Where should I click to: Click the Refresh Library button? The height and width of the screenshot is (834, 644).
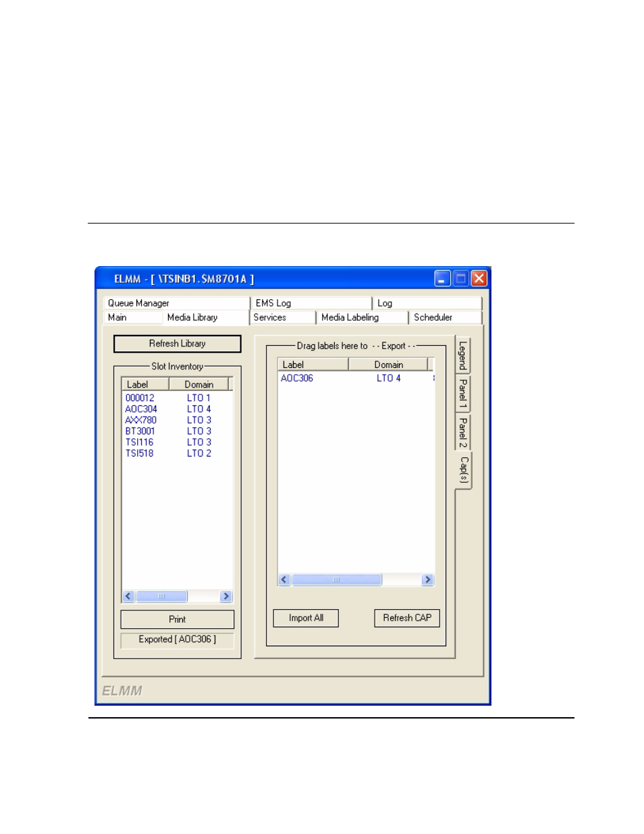tap(178, 344)
